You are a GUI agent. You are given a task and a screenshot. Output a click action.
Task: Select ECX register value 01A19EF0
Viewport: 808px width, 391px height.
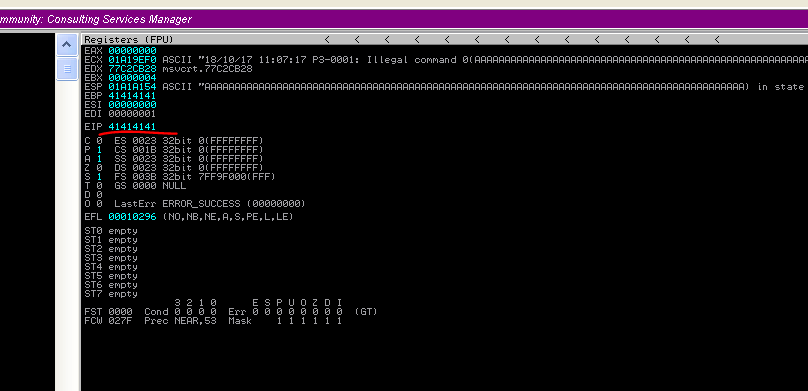click(132, 60)
